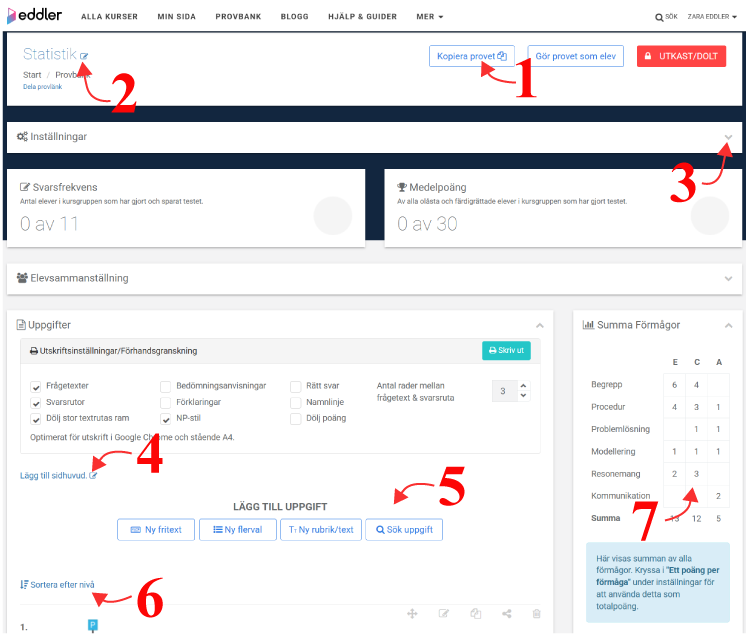
Task: Expand the Inställningar panel chevron
Action: (x=728, y=137)
